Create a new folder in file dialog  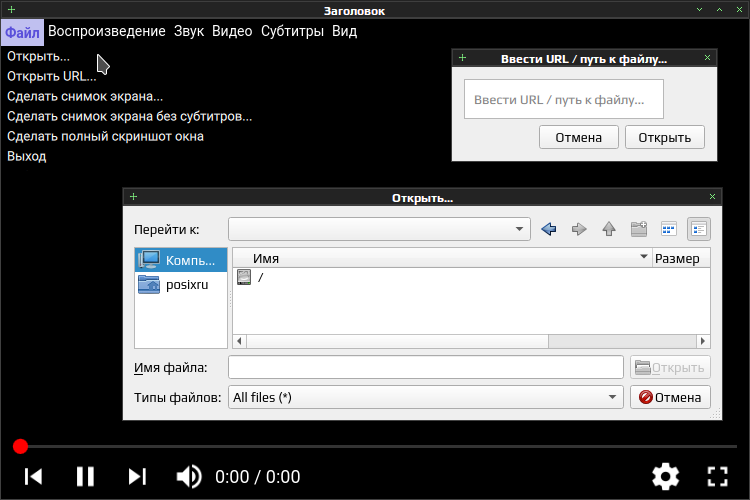(x=639, y=229)
